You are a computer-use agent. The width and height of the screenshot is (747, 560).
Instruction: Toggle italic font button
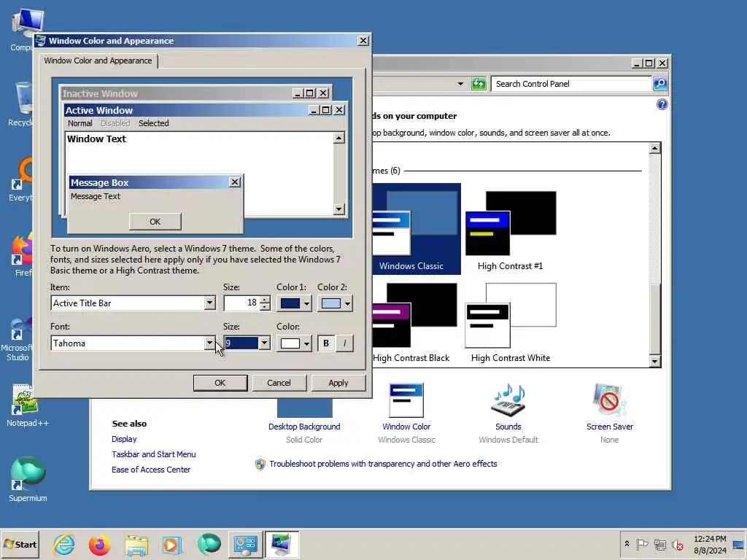[344, 343]
